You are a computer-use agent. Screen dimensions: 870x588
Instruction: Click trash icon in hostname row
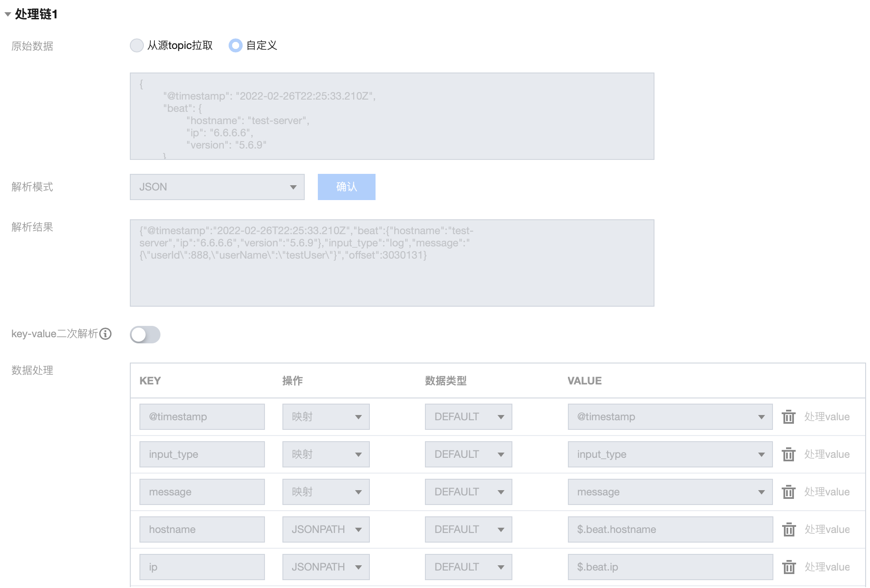(788, 529)
